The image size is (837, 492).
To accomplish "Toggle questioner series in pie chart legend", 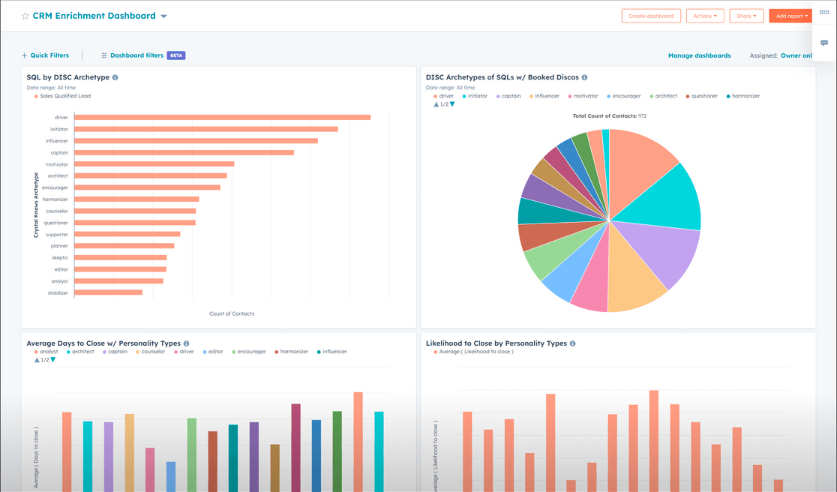I will (702, 96).
